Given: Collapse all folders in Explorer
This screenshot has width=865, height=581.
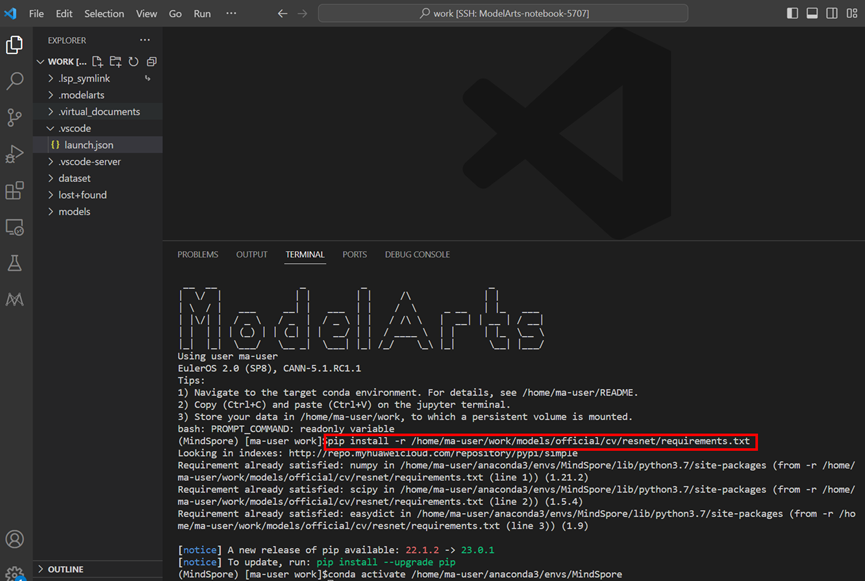Looking at the screenshot, I should [152, 61].
